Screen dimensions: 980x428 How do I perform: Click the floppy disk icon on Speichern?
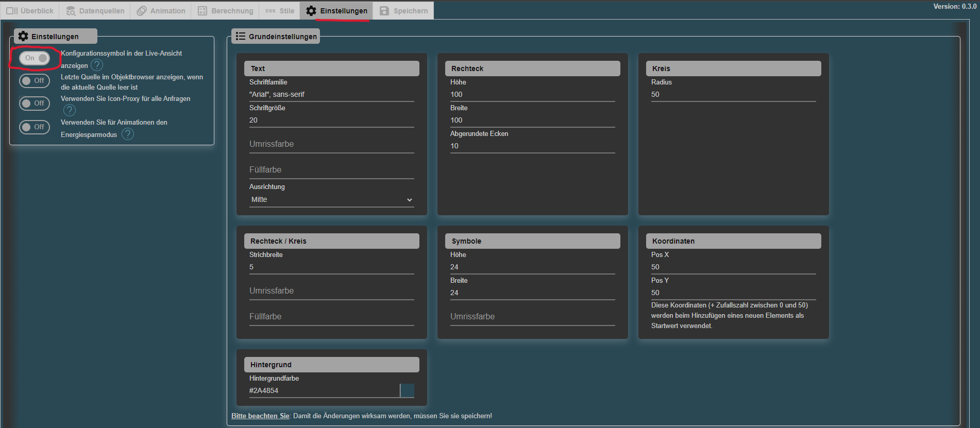(x=384, y=11)
